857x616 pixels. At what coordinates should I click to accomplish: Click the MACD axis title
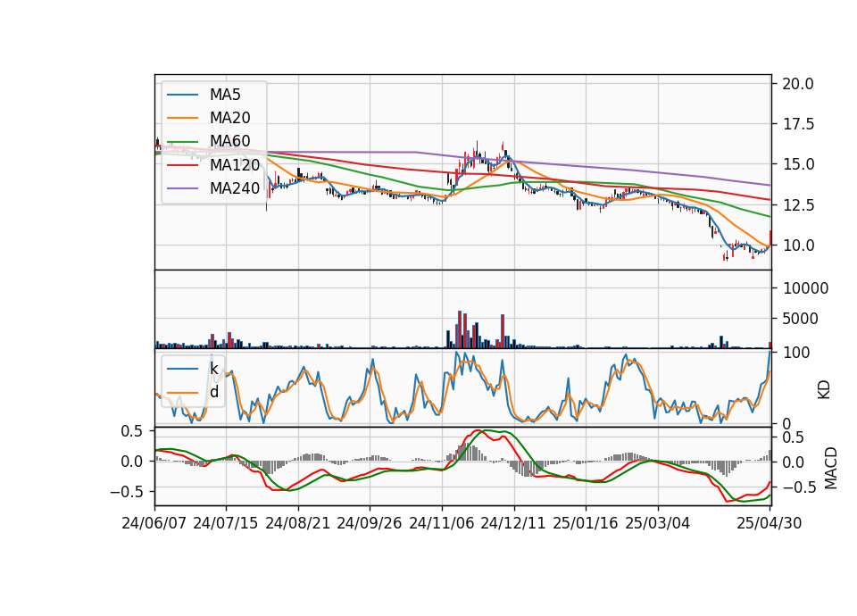(831, 468)
